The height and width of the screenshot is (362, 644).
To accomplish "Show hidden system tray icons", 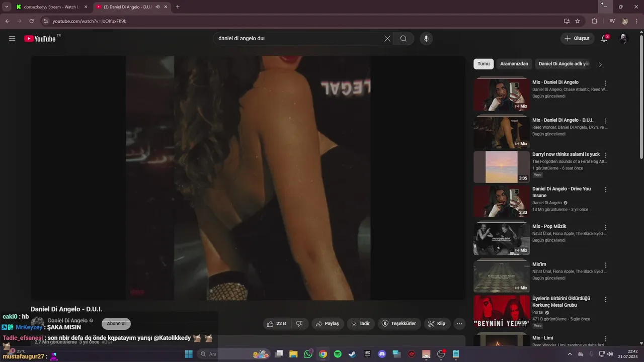I will [570, 354].
